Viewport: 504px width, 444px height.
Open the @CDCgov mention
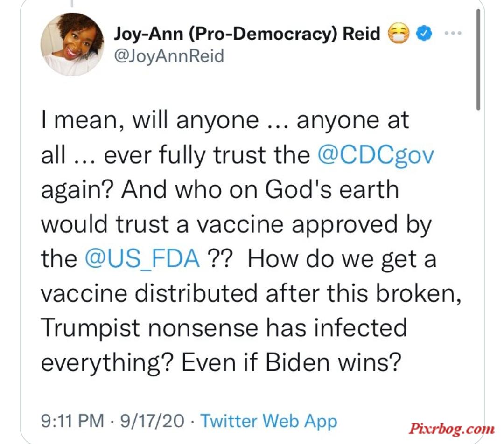point(376,156)
